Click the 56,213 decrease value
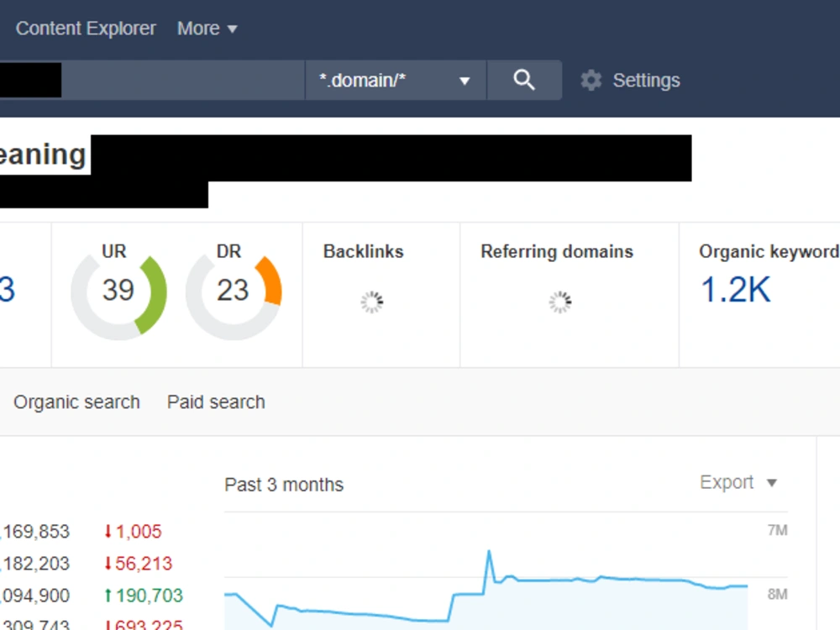The image size is (840, 630). click(139, 564)
